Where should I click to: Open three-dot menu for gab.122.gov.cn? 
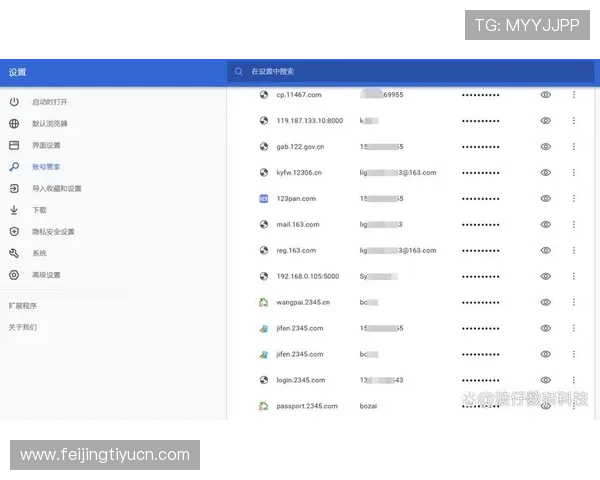tap(574, 147)
